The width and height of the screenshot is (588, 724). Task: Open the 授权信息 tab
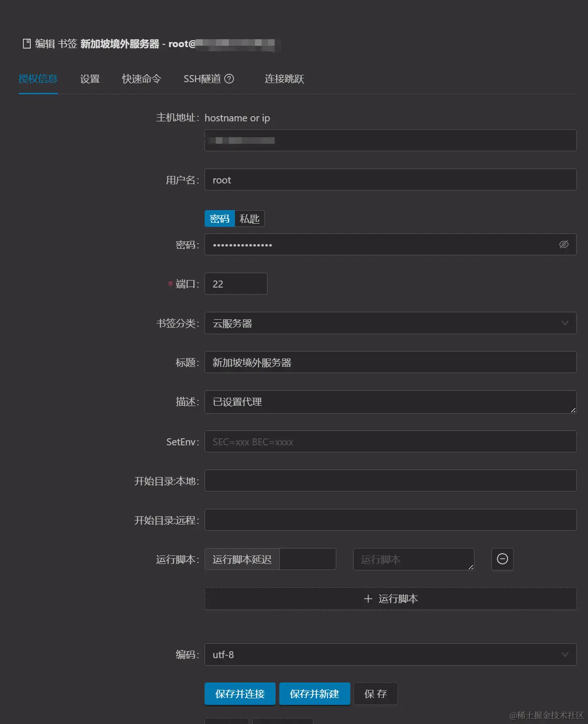point(38,79)
